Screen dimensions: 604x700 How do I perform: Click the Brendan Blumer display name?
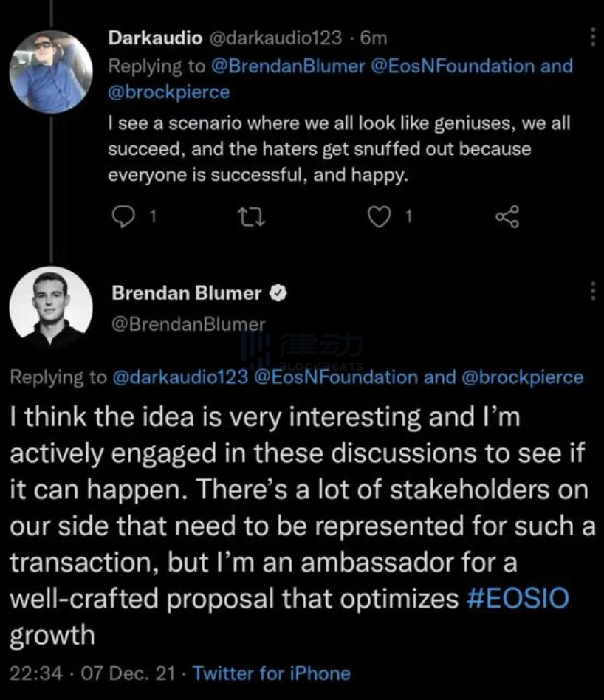[187, 293]
